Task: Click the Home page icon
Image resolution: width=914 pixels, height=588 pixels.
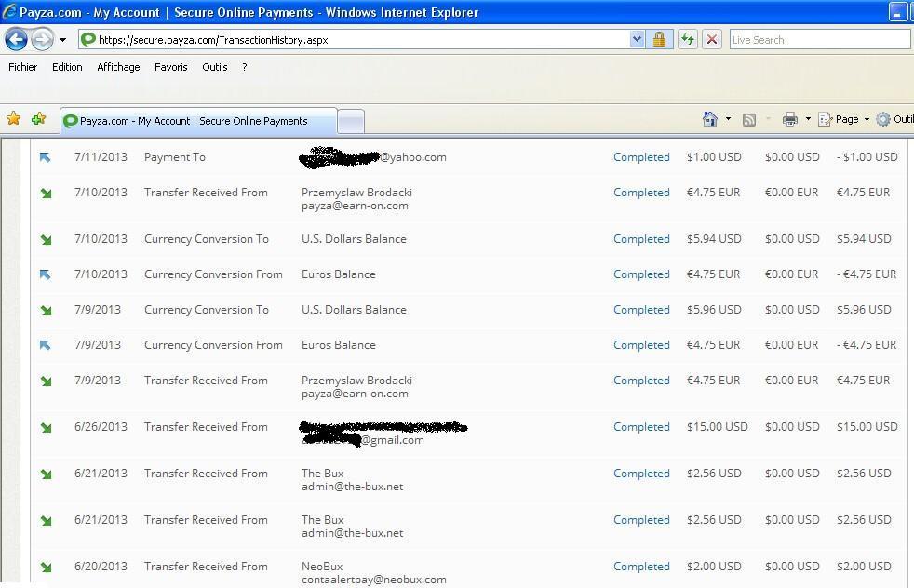Action: tap(710, 119)
